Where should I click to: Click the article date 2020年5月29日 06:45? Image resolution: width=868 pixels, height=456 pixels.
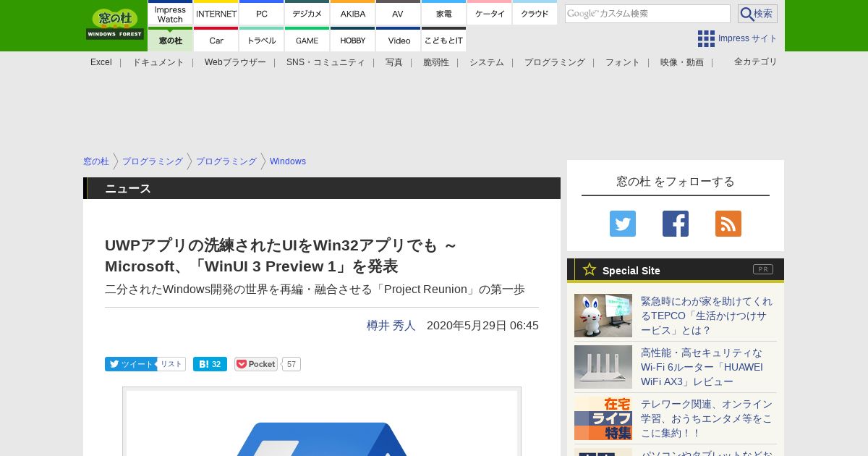click(x=482, y=326)
